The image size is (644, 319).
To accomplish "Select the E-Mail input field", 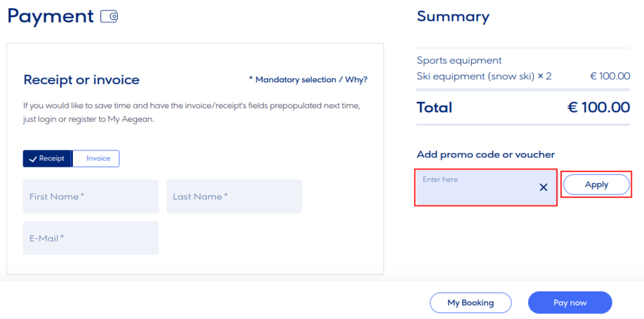I will point(91,238).
